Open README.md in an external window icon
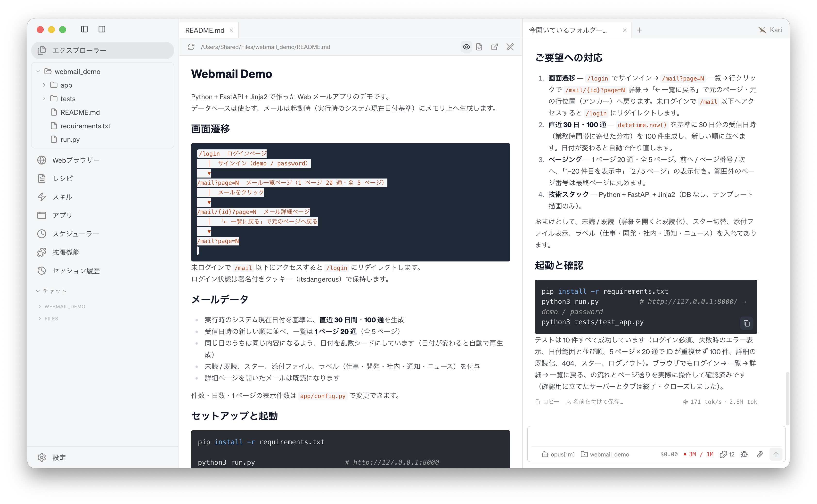This screenshot has width=817, height=504. click(x=495, y=47)
